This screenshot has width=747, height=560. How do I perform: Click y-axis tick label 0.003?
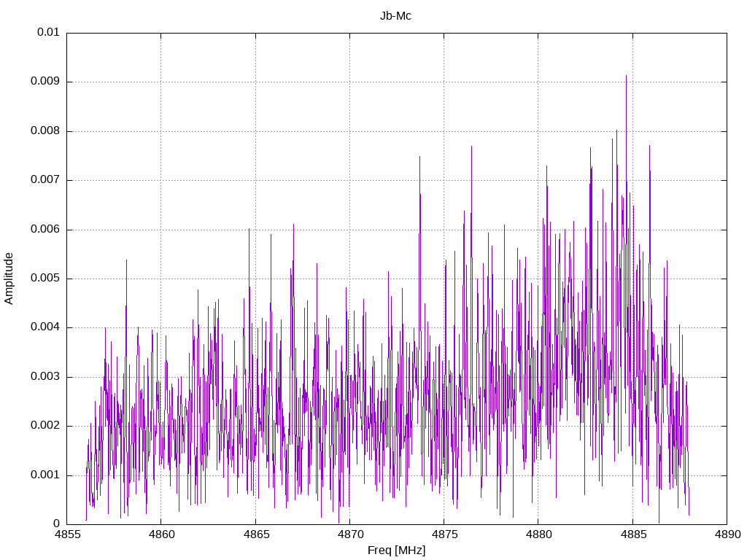pos(45,377)
